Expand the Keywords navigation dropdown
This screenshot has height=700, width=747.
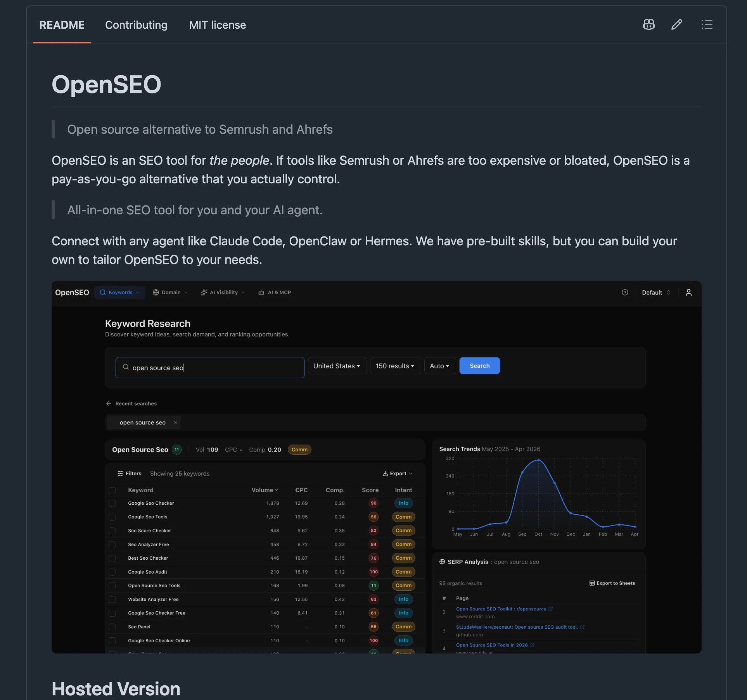120,293
